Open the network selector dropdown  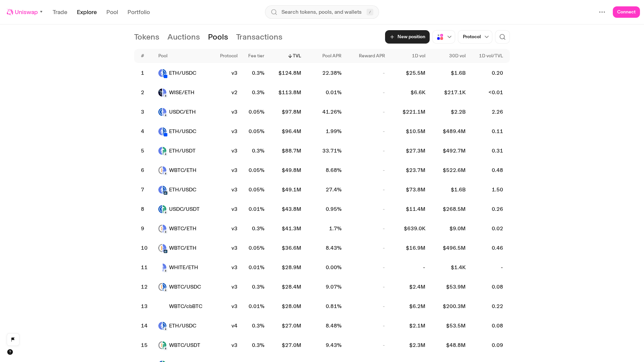(444, 37)
